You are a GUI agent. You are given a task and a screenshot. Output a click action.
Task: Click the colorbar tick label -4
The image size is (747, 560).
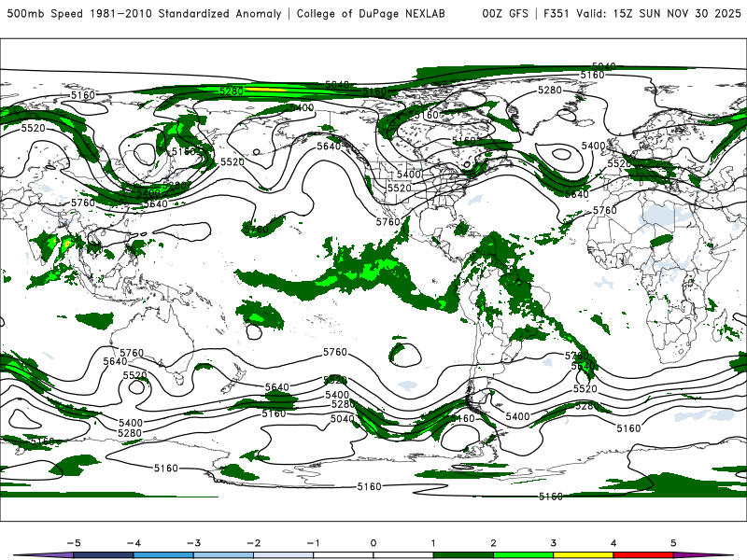pos(134,543)
